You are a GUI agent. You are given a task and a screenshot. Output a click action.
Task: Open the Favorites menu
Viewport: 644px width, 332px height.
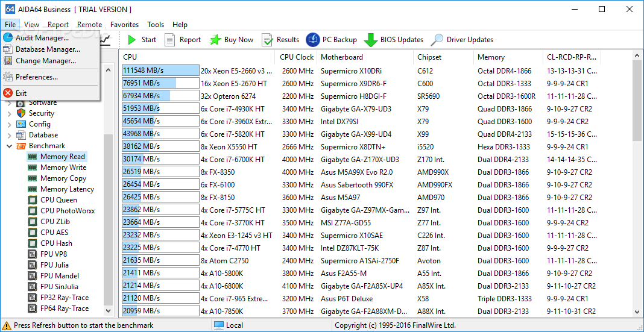pyautogui.click(x=124, y=25)
